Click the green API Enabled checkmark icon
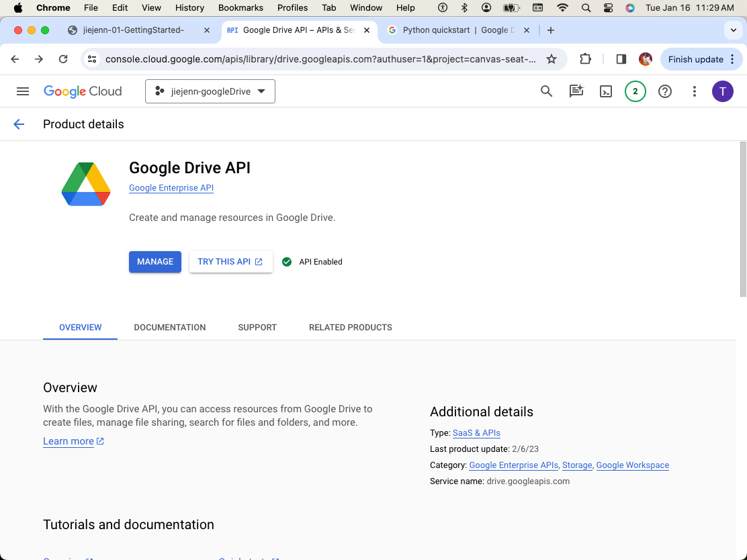 click(287, 262)
